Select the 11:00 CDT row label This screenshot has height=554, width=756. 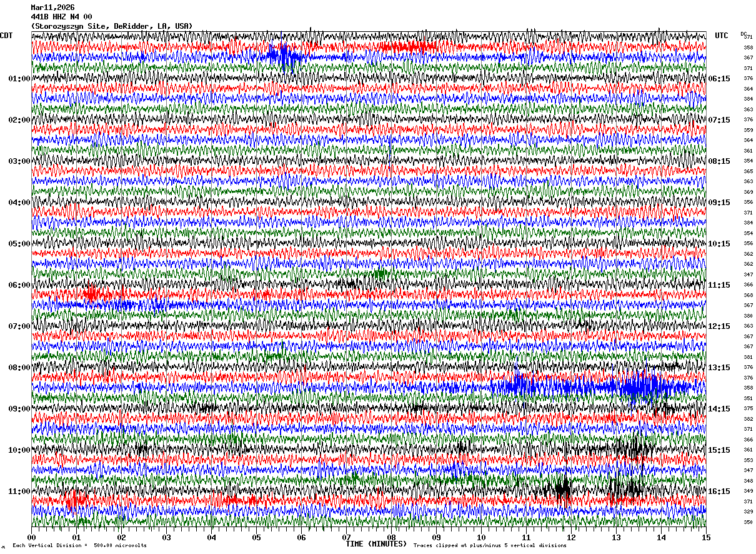pyautogui.click(x=19, y=491)
